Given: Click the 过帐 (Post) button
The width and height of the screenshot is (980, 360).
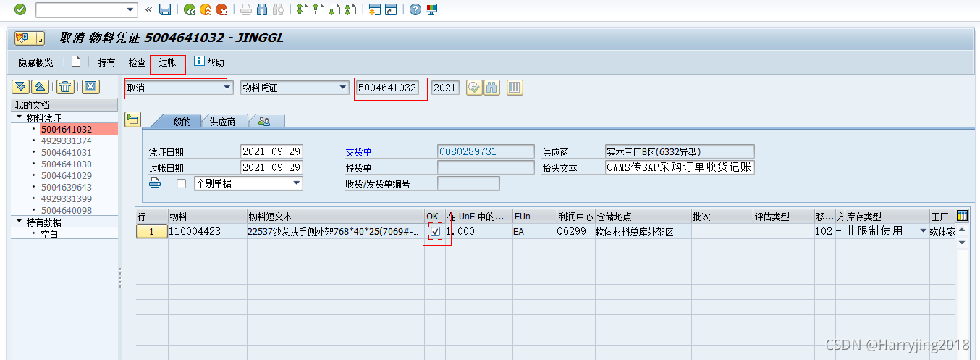Looking at the screenshot, I should (x=167, y=62).
